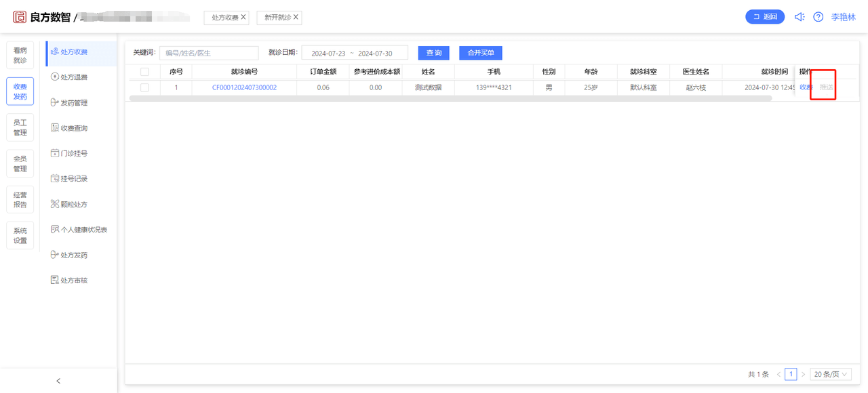The width and height of the screenshot is (868, 393).
Task: Focus the 关键词 search input
Action: tap(209, 53)
